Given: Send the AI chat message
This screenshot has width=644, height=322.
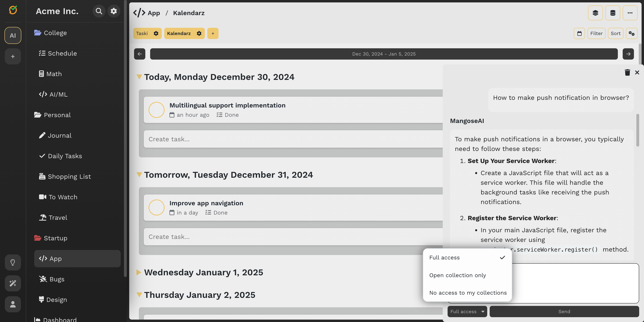Looking at the screenshot, I should pyautogui.click(x=564, y=311).
